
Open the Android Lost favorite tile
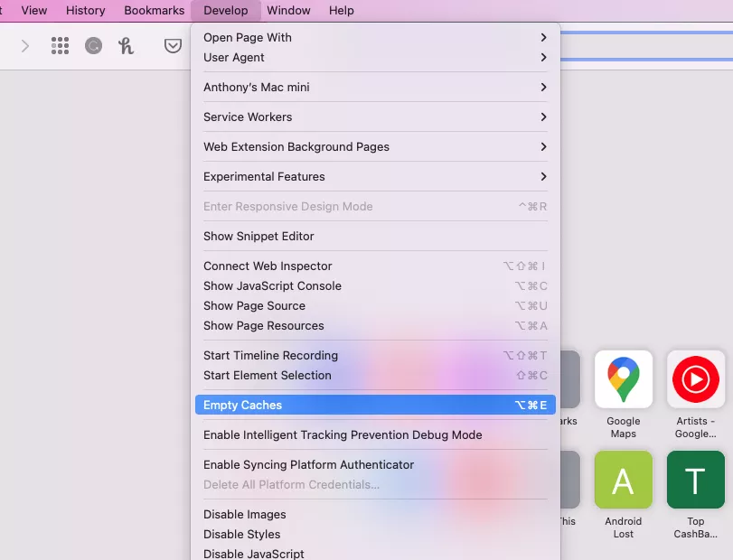(623, 481)
